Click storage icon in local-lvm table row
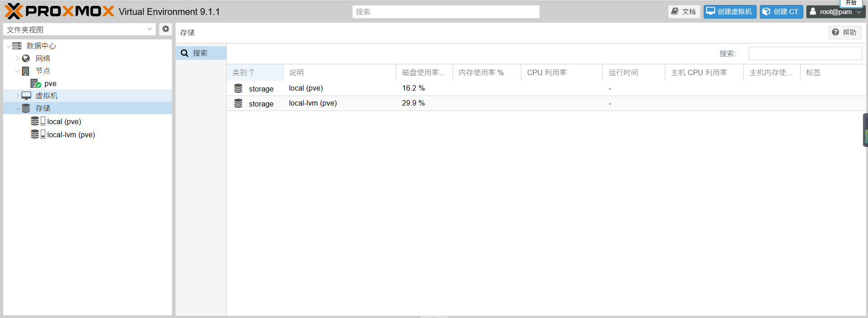This screenshot has height=318, width=868. click(238, 103)
